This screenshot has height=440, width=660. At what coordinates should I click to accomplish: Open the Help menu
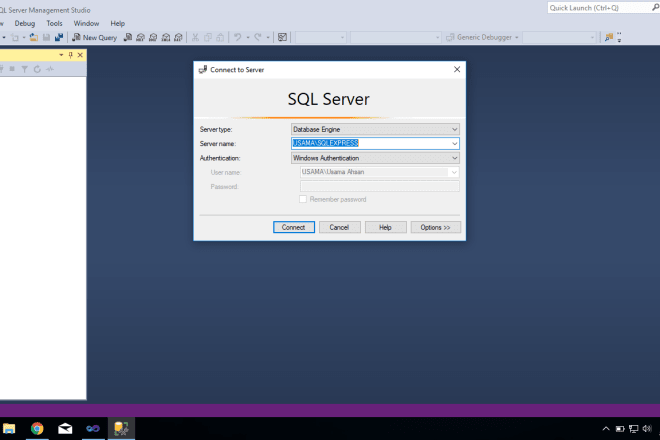[117, 24]
